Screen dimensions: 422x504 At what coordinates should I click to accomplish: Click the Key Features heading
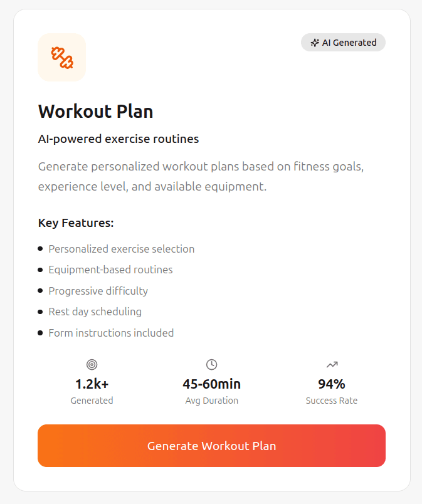pyautogui.click(x=75, y=223)
